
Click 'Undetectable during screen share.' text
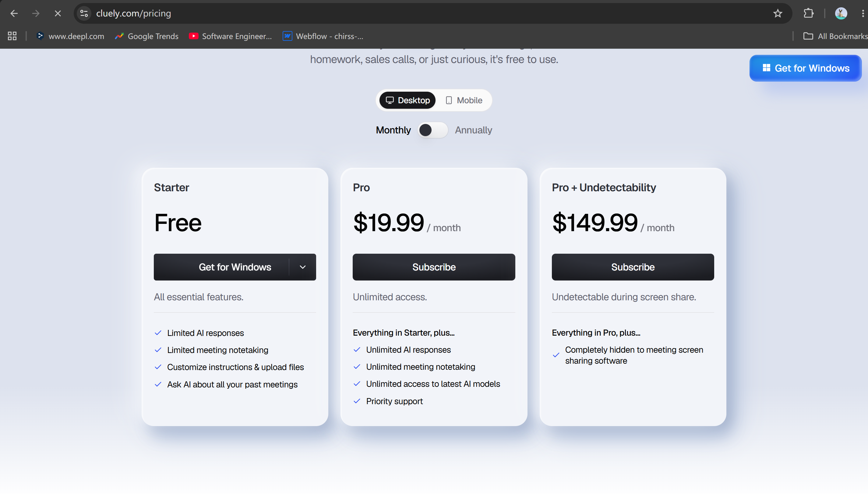(x=624, y=297)
